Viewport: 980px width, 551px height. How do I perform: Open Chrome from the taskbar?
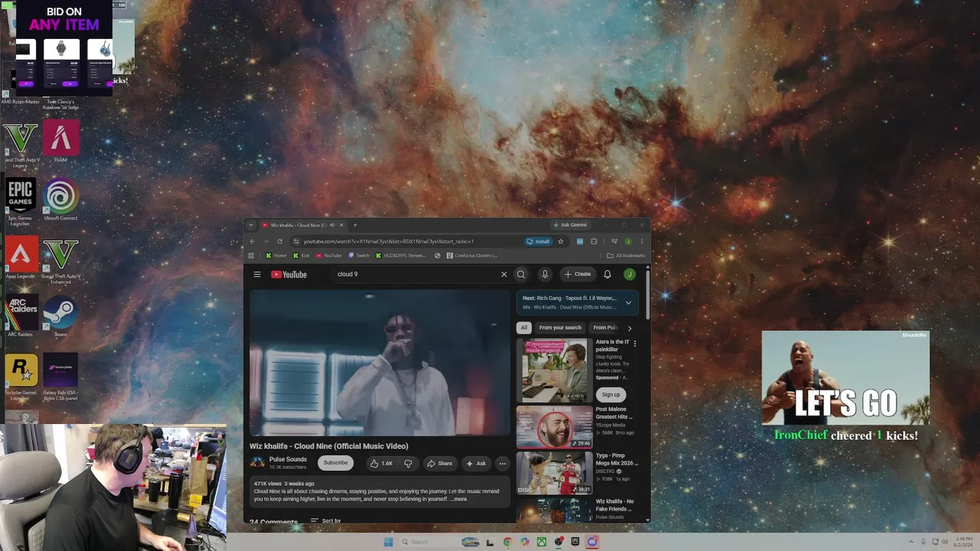[x=508, y=542]
